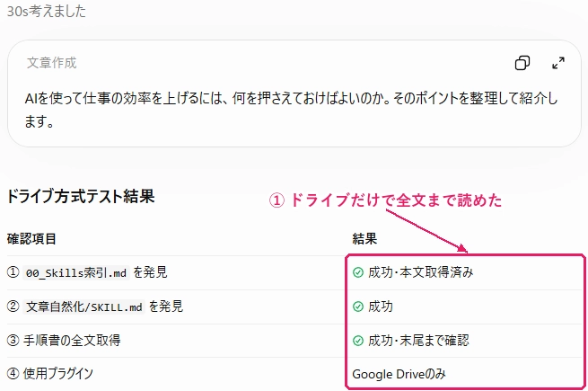
Task: Expand the 文章作成 card to fullscreen
Action: click(x=558, y=63)
